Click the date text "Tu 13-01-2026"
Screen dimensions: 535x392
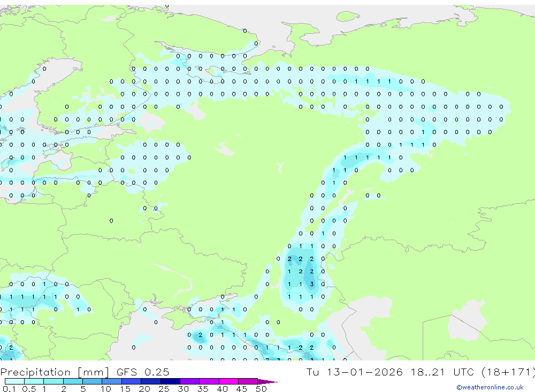coord(354,372)
